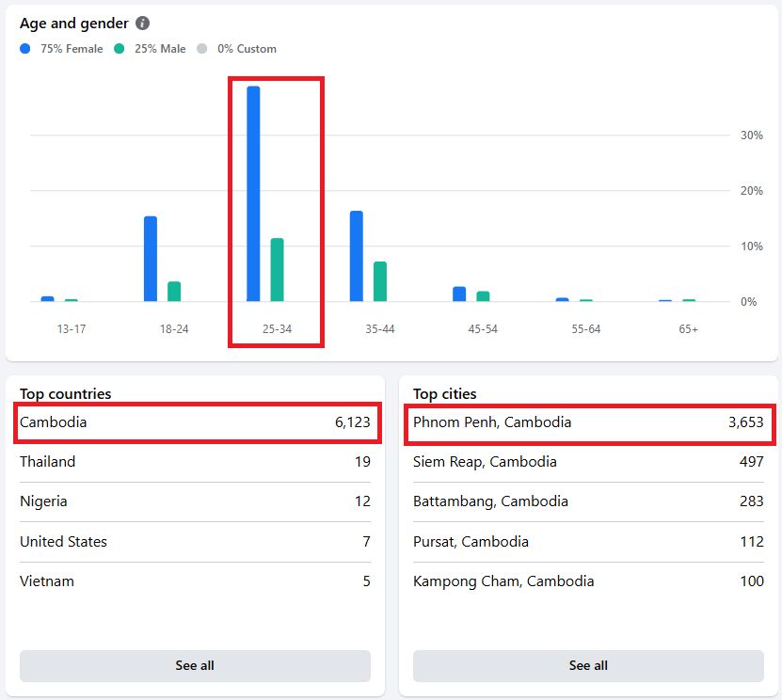Viewport: 782px width, 700px height.
Task: Click Battambang, Cambodia city name
Action: (x=490, y=501)
